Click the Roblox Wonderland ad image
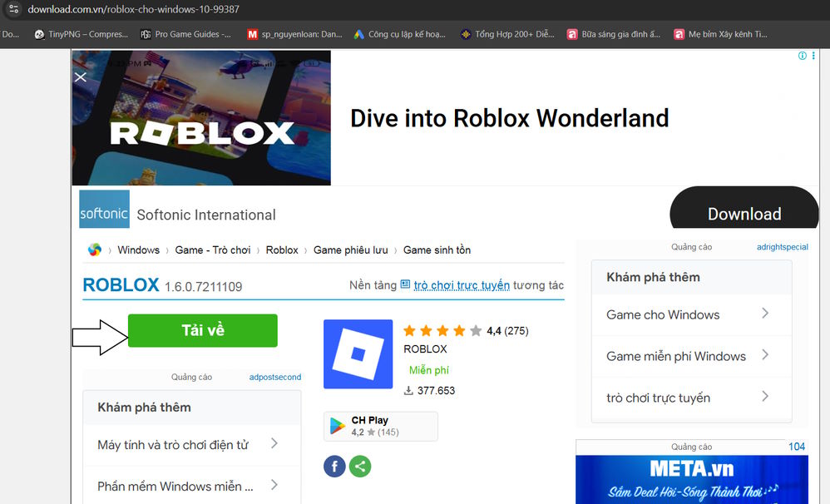The image size is (830, 504). coord(201,117)
